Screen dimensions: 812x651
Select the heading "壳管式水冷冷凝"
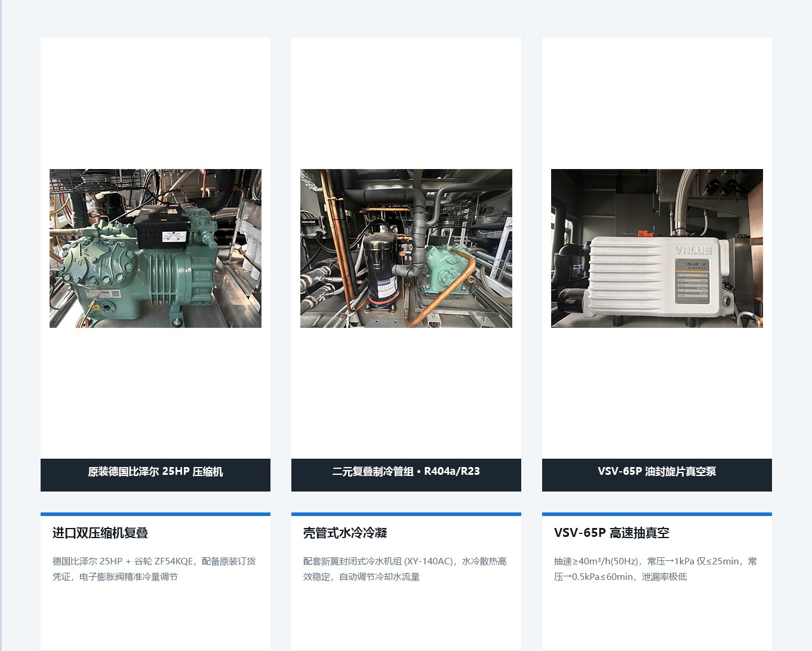pyautogui.click(x=345, y=533)
